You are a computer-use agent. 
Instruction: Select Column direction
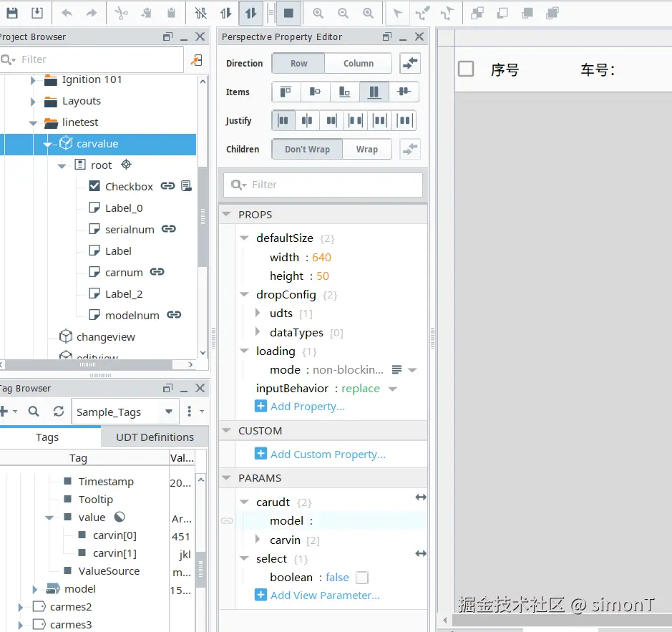(x=359, y=64)
